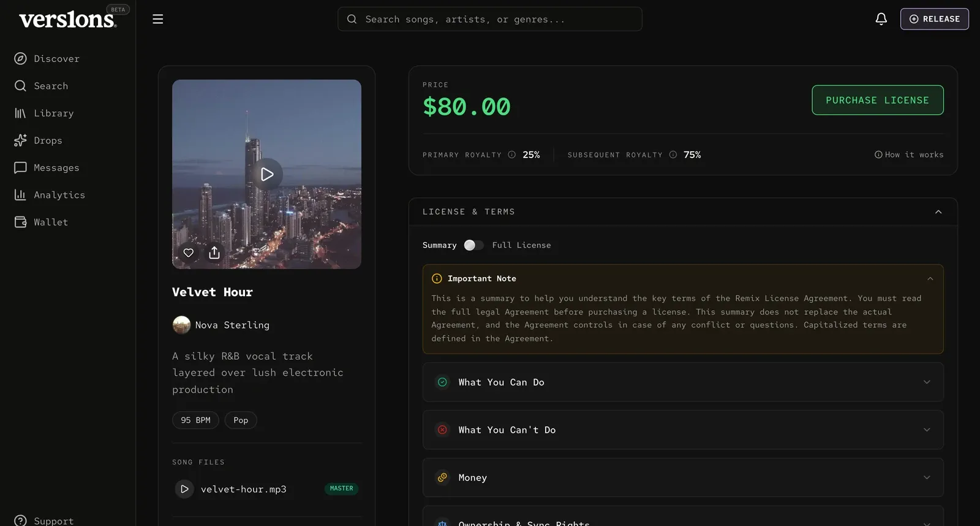980x526 pixels.
Task: Click the Important Note info icon
Action: coord(437,279)
